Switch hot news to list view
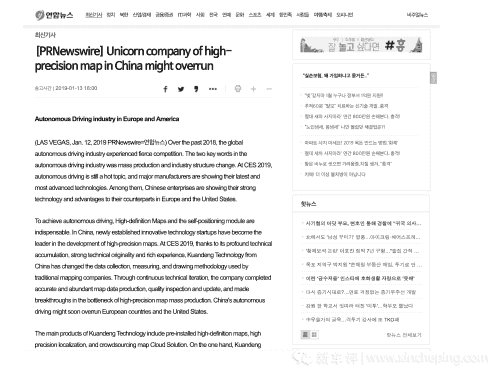This screenshot has width=493, height=368. [x=305, y=334]
